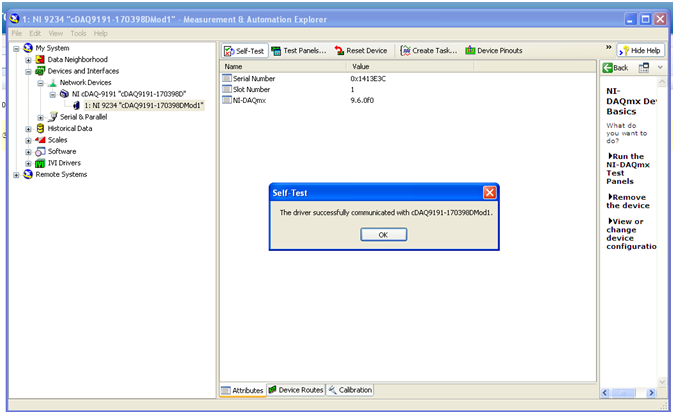The height and width of the screenshot is (412, 674).
Task: Collapse the Network Devices node
Action: pyautogui.click(x=40, y=83)
